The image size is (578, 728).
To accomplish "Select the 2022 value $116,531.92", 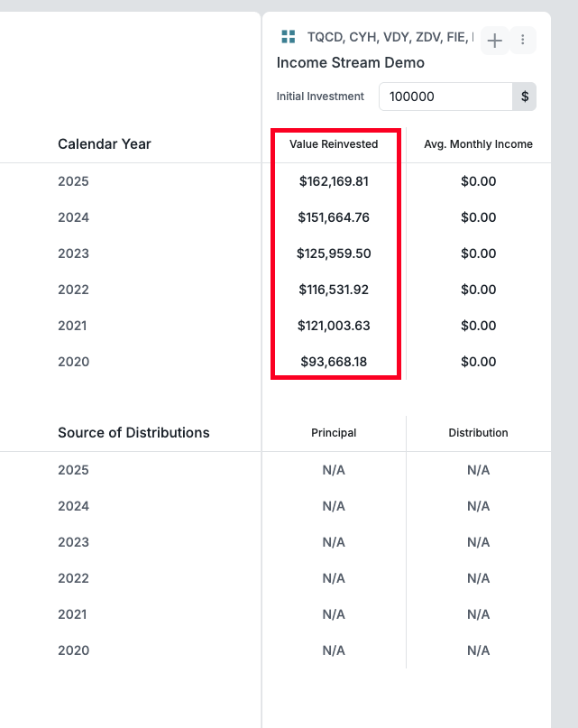I will pos(334,290).
